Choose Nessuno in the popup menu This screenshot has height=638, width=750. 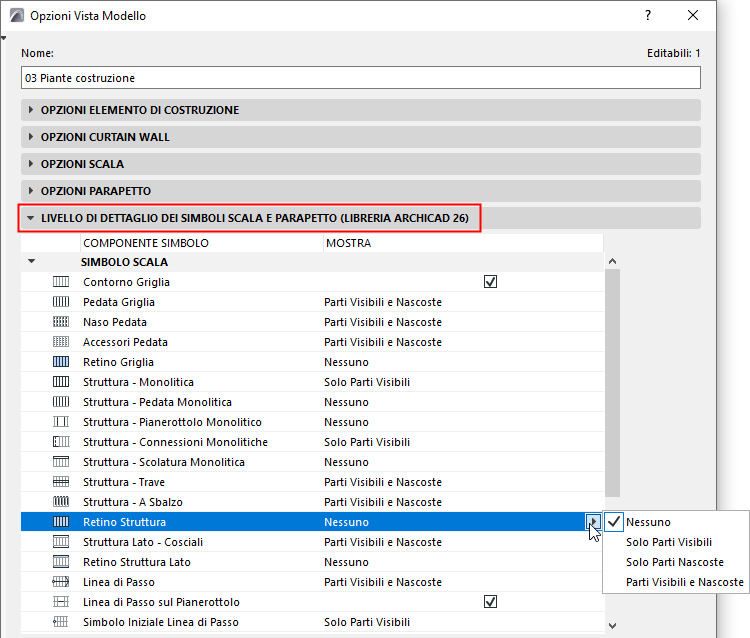coord(648,522)
